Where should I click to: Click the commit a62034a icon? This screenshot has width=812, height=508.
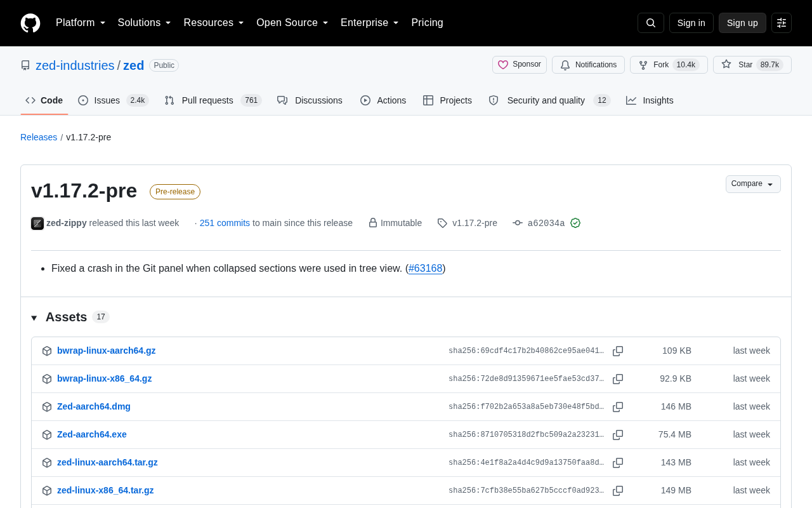518,223
